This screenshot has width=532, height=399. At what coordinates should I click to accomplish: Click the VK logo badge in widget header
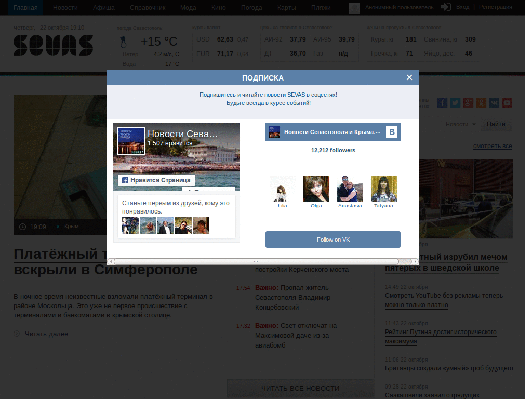point(392,132)
